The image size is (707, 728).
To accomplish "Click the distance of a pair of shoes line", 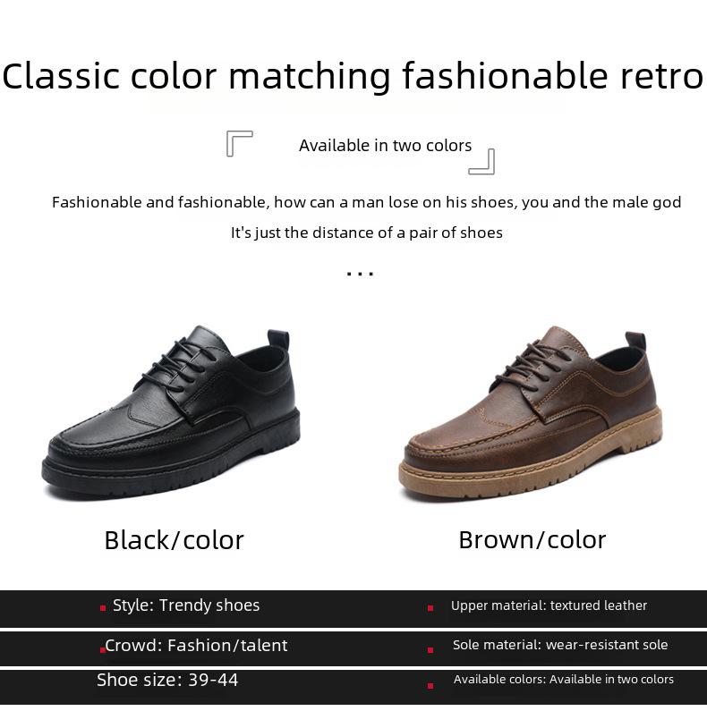I will [x=367, y=233].
